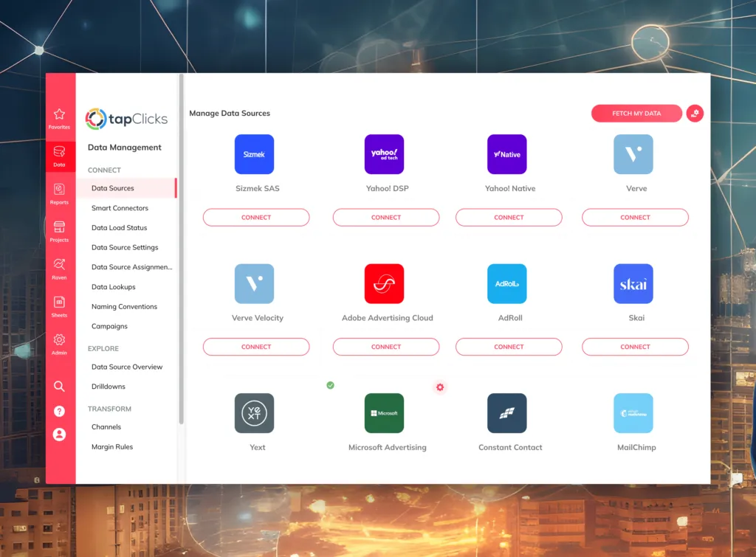Go to Data Load Status

point(119,228)
